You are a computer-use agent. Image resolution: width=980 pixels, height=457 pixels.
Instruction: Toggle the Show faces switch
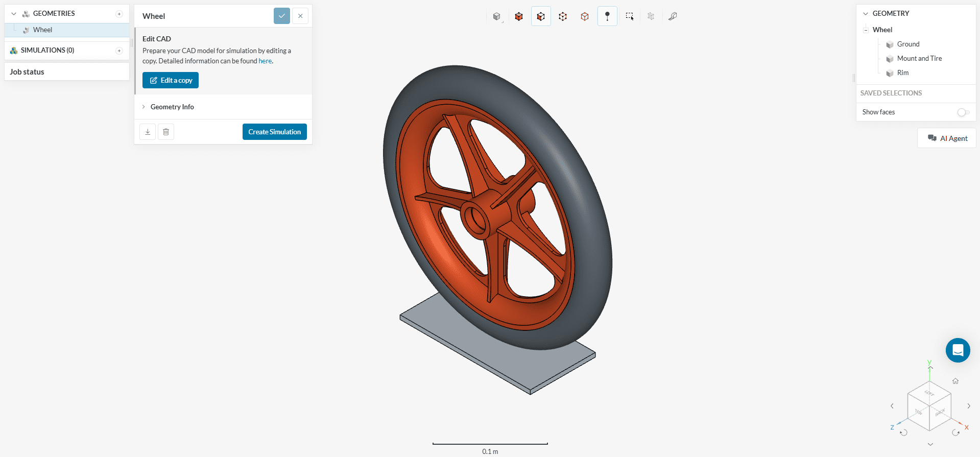click(x=963, y=112)
